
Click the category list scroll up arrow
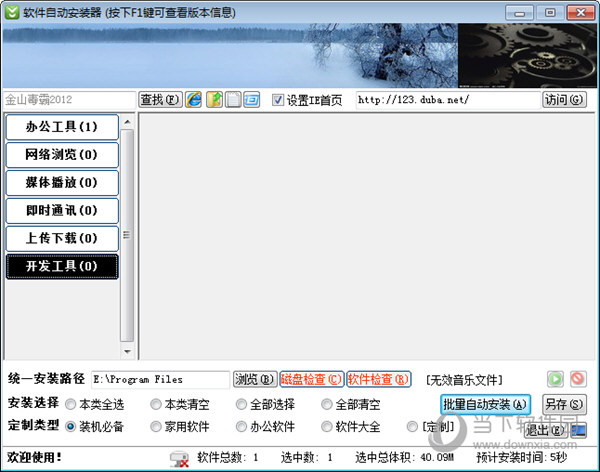coord(127,122)
